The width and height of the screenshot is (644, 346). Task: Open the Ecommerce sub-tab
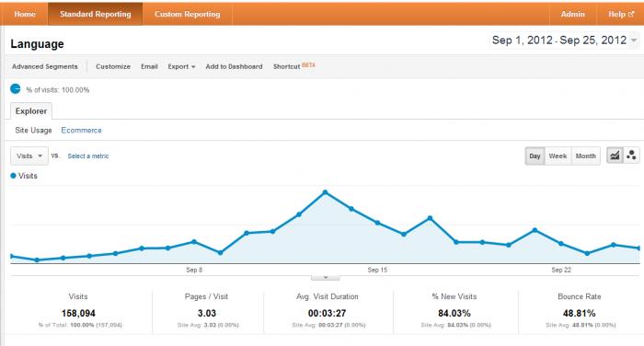pos(81,131)
